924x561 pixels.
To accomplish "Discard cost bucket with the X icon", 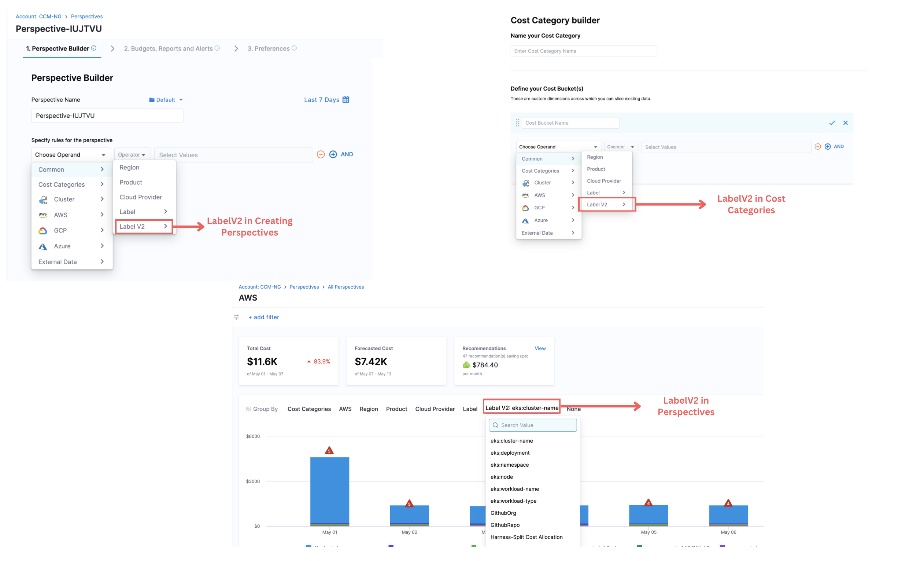I will pyautogui.click(x=845, y=123).
